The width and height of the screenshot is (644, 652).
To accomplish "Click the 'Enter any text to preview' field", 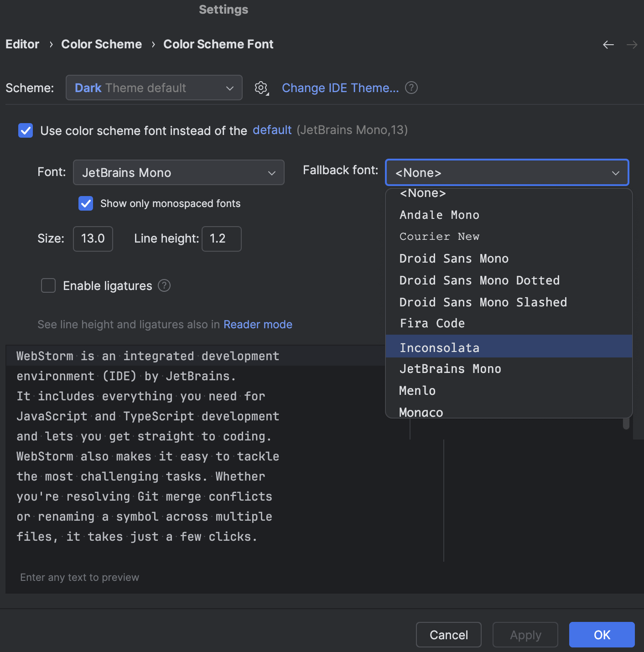I will 79,577.
